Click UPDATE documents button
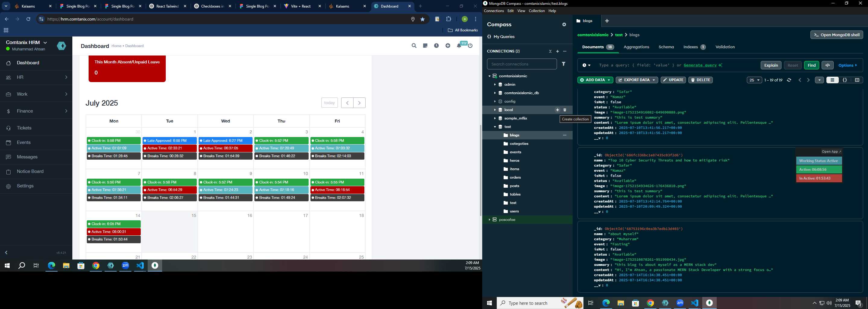Image resolution: width=868 pixels, height=309 pixels. click(x=673, y=80)
